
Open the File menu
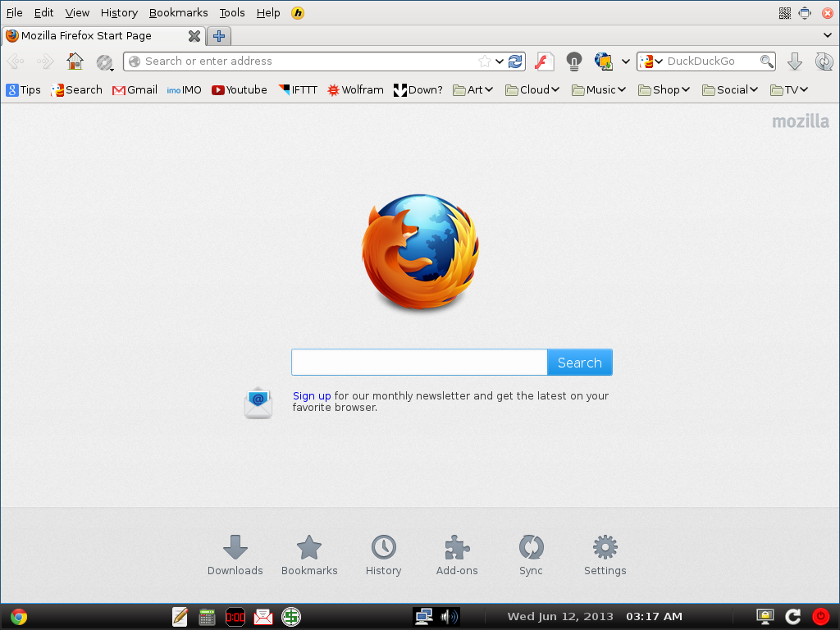pos(15,13)
